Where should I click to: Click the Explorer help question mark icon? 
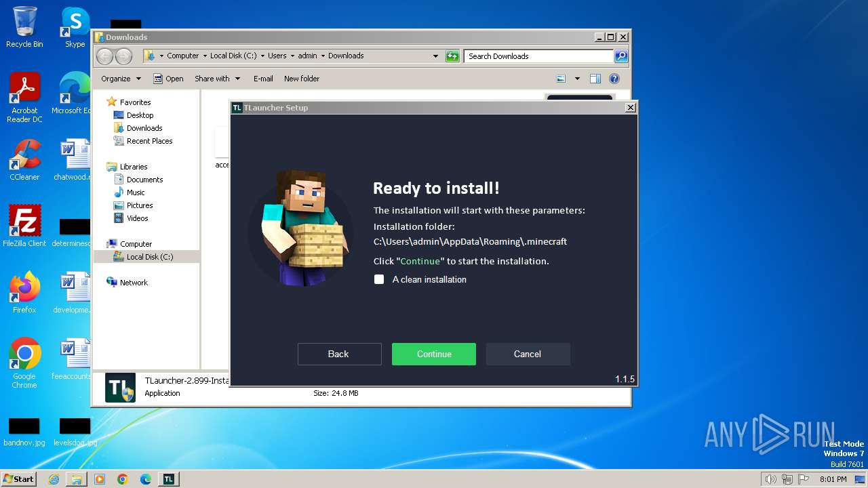(x=614, y=79)
